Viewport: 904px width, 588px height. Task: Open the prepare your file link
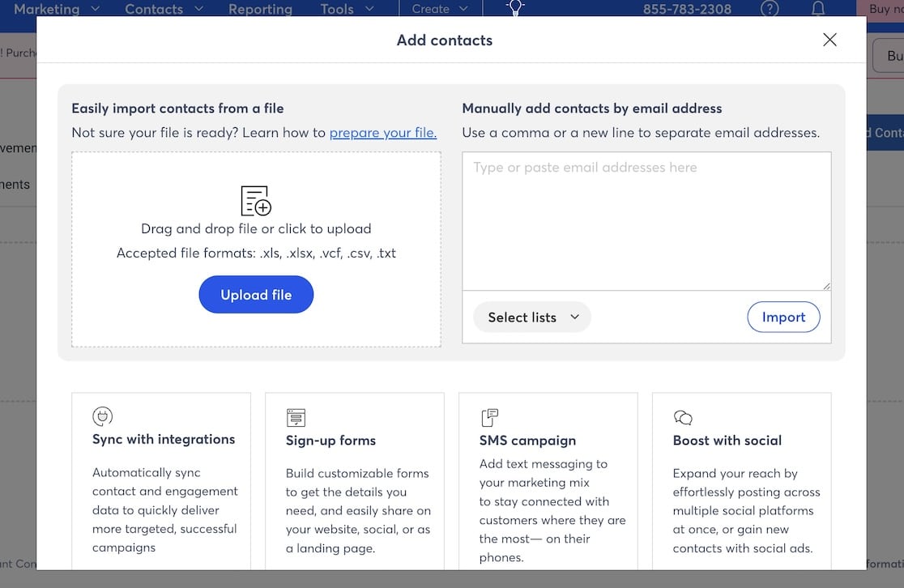pyautogui.click(x=382, y=132)
